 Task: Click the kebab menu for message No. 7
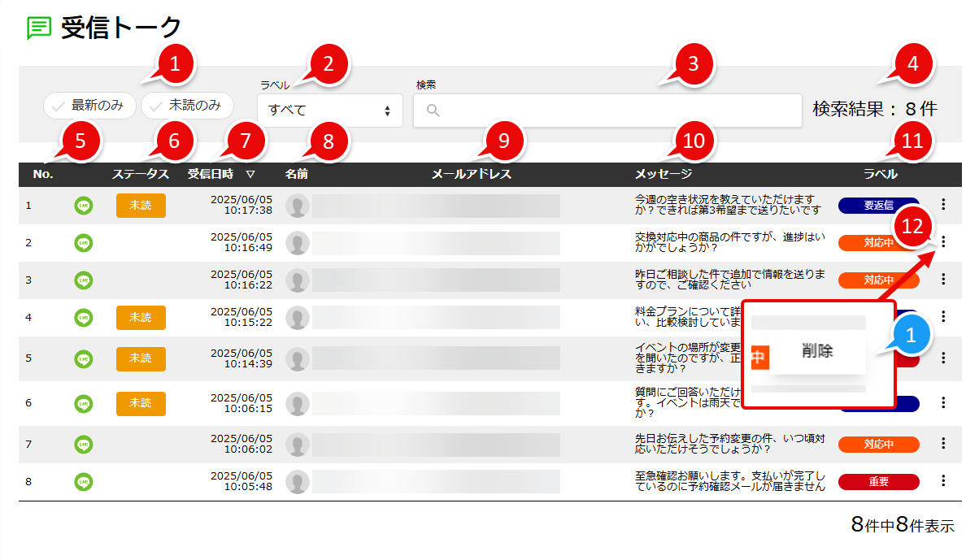pos(942,445)
